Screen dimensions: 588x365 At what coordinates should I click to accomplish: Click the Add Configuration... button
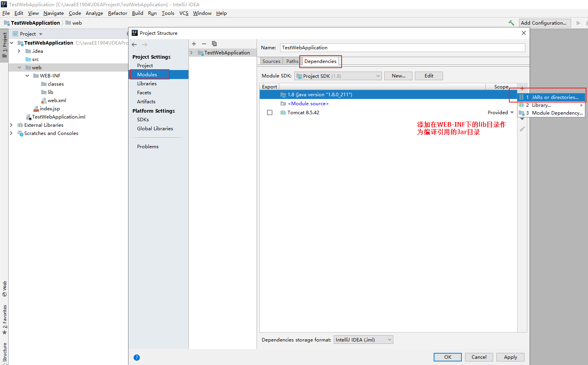(x=545, y=23)
